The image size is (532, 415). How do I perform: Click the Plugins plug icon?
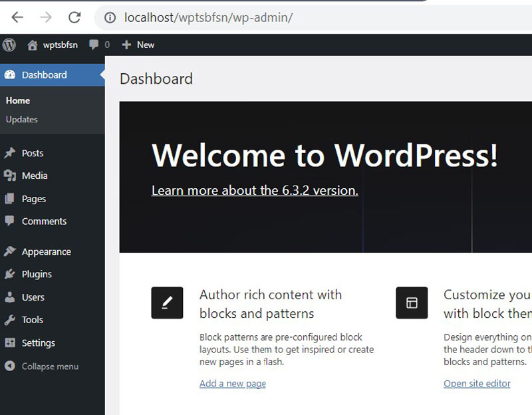coord(10,274)
